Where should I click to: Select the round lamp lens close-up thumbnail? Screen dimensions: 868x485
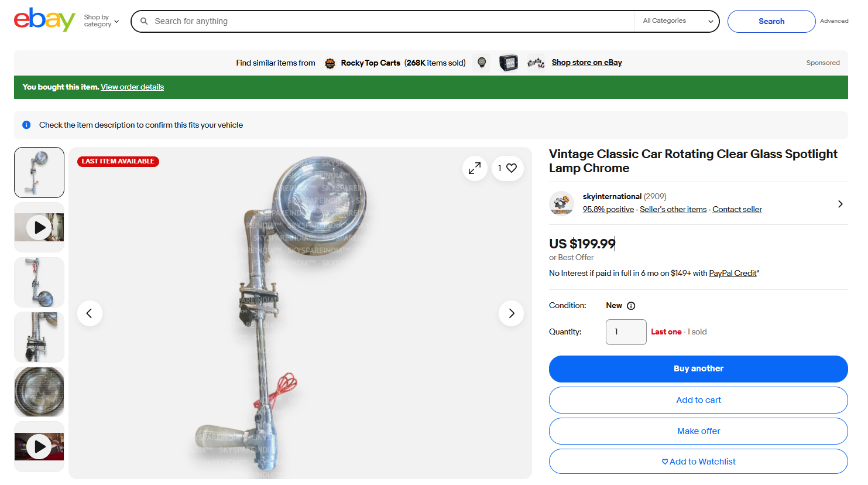[39, 392]
